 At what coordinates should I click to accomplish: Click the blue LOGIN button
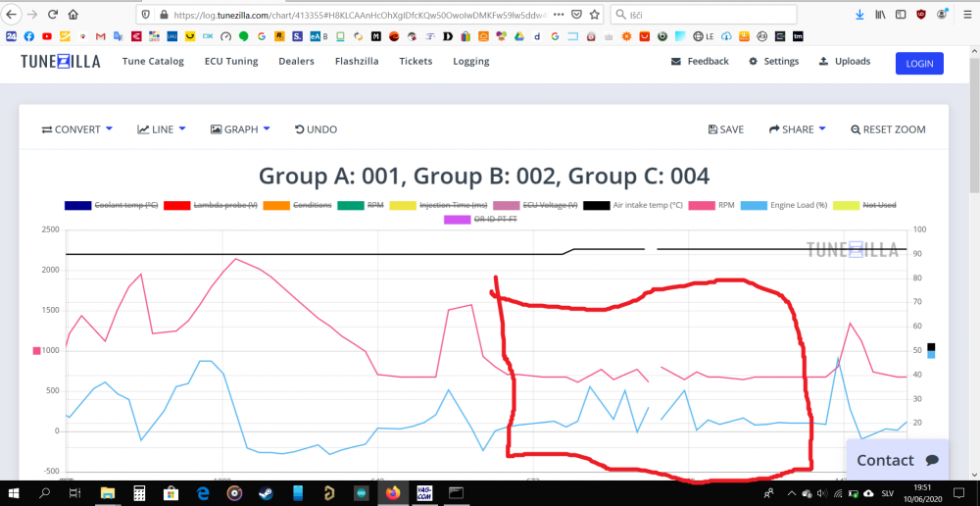coord(919,63)
